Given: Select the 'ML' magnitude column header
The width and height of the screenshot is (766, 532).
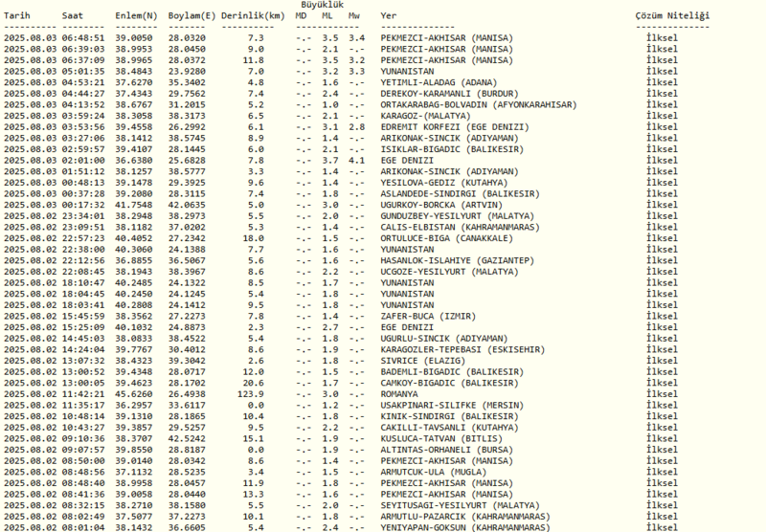Looking at the screenshot, I should click(x=327, y=15).
